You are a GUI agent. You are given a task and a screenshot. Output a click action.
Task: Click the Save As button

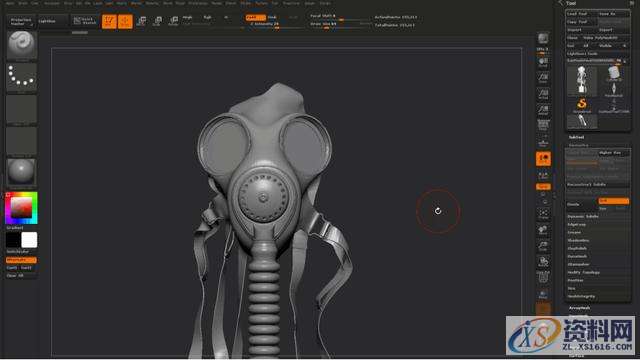(613, 14)
